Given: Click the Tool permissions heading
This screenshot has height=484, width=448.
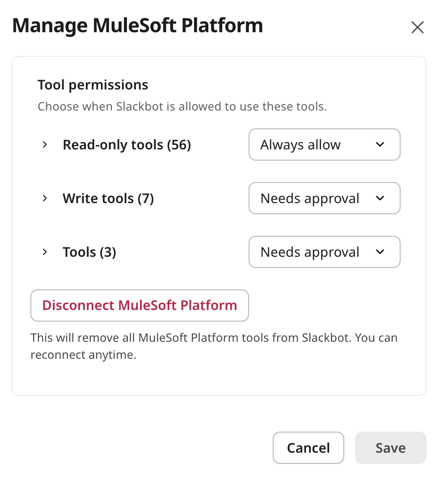Looking at the screenshot, I should pyautogui.click(x=93, y=85).
